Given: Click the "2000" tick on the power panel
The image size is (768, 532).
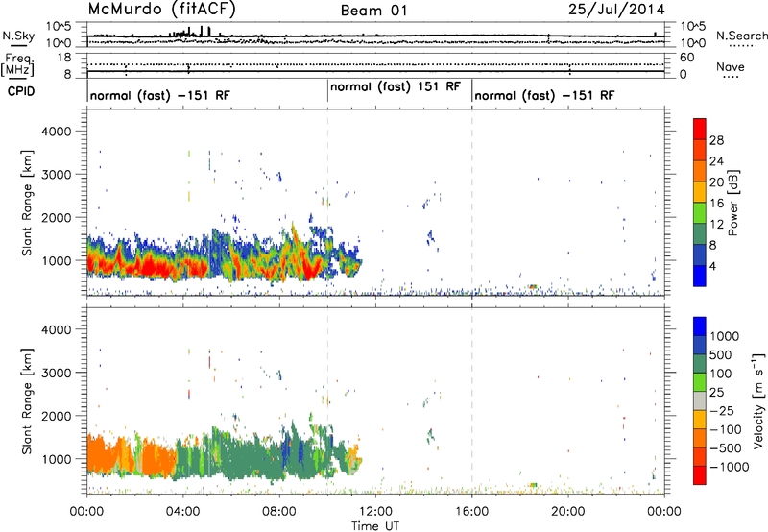Looking at the screenshot, I should click(x=56, y=217).
